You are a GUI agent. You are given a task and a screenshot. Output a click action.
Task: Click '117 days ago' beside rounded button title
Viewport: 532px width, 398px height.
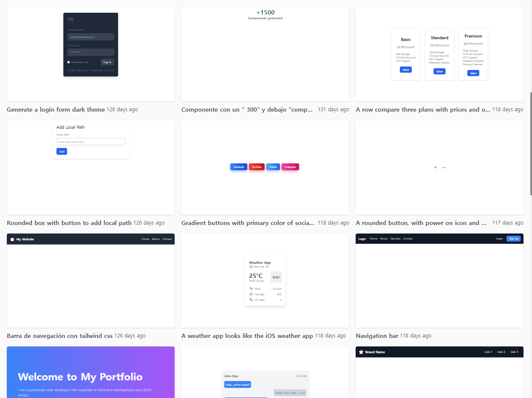[508, 223]
